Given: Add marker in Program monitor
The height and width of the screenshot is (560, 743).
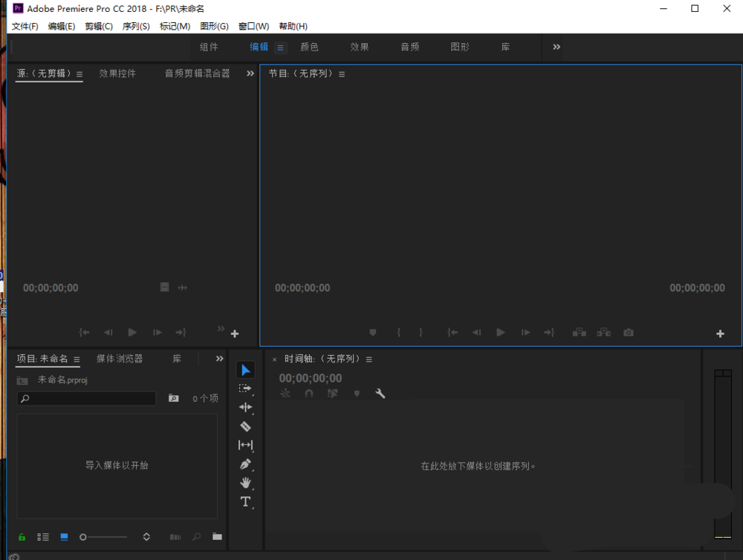Looking at the screenshot, I should click(x=373, y=333).
